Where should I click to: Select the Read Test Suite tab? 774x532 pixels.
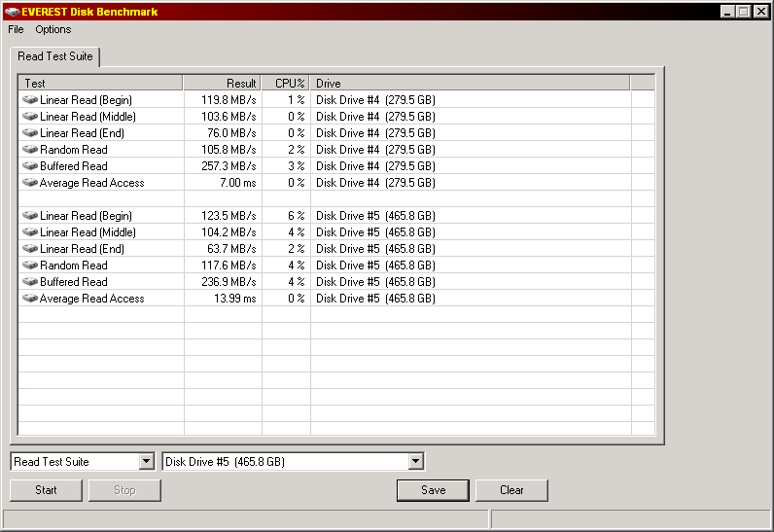click(x=55, y=56)
